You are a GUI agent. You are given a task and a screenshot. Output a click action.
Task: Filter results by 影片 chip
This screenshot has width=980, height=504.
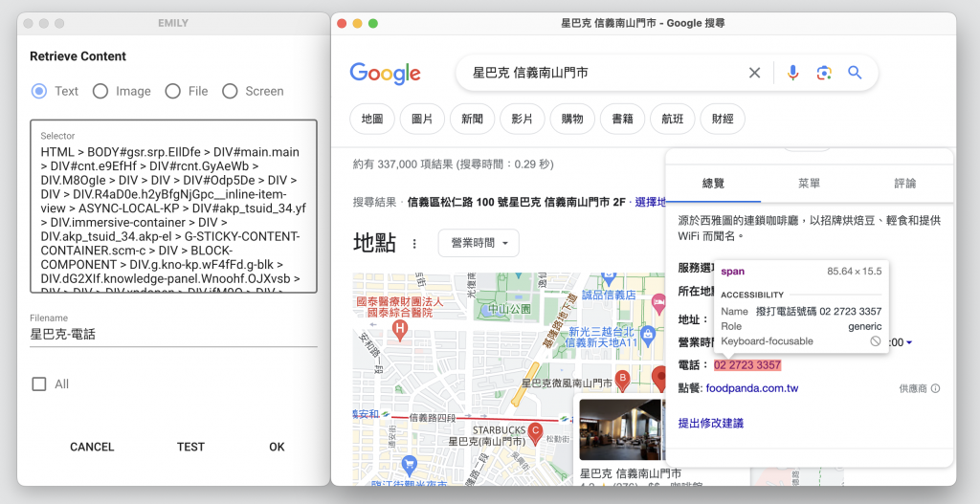coord(522,119)
